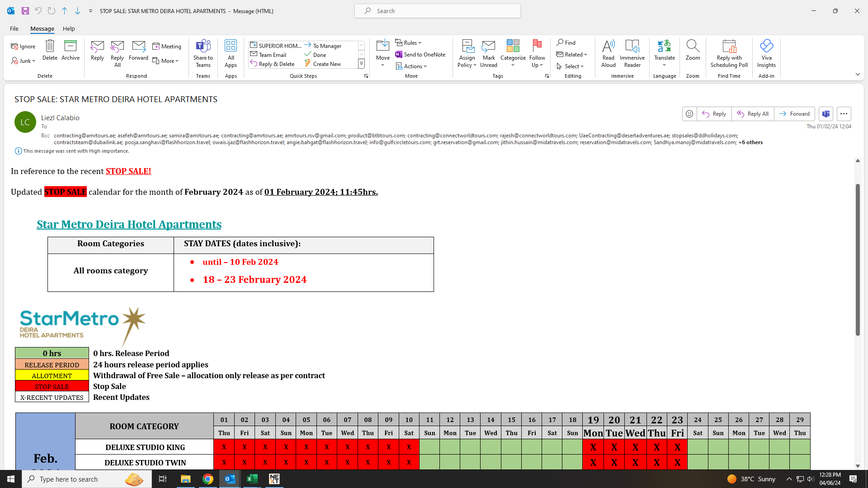Expand the Actions dropdown
This screenshot has width=868, height=488.
411,66
